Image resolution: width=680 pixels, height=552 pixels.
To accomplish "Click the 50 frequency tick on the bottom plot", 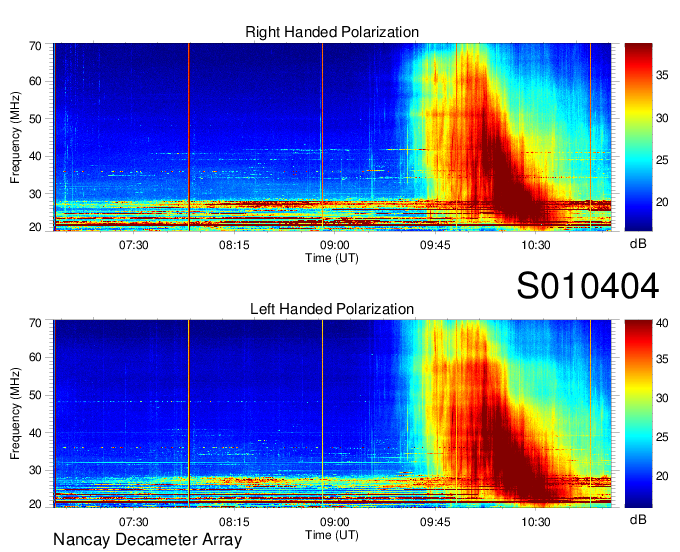I will coord(35,395).
